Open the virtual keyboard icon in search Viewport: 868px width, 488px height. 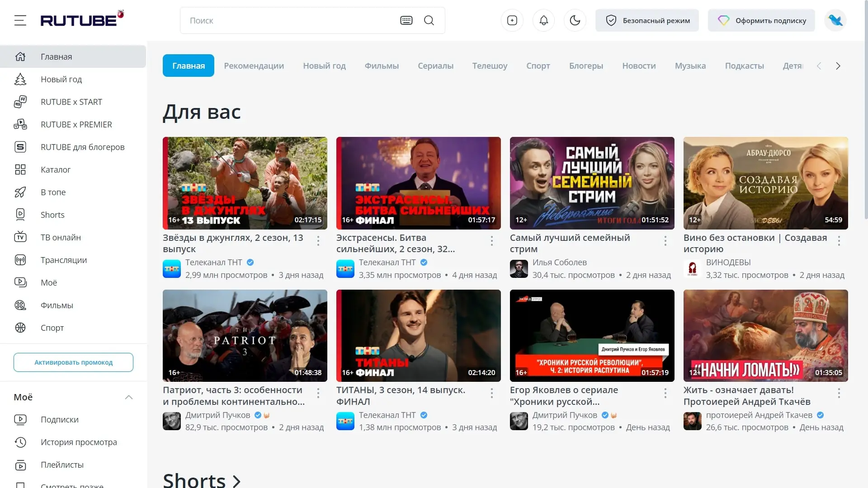(x=406, y=20)
